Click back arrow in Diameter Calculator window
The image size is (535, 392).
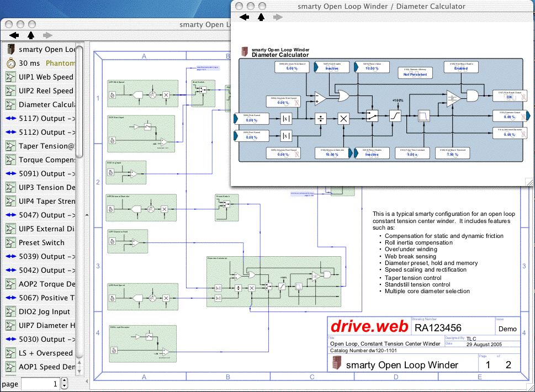pyautogui.click(x=244, y=17)
